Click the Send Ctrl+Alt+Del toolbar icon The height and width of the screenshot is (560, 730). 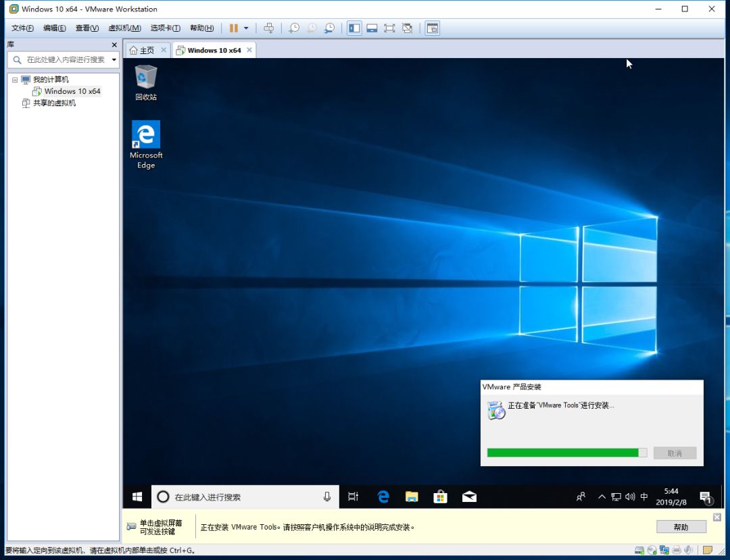(x=268, y=28)
